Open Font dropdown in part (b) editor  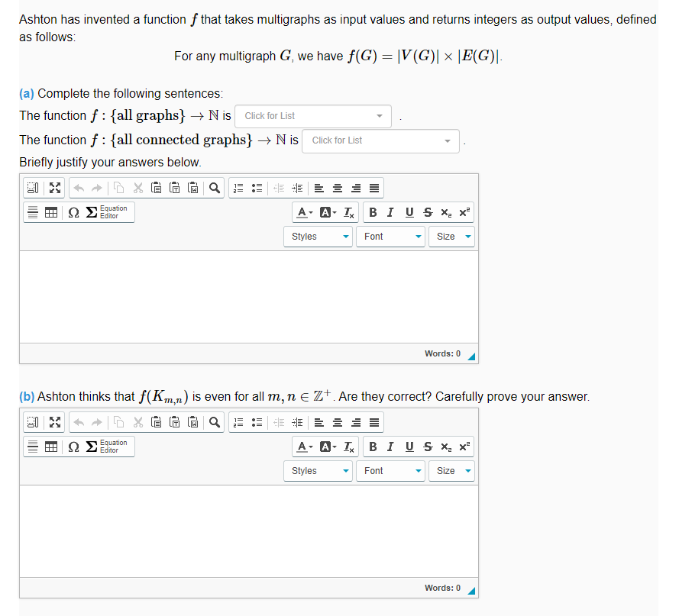pos(390,471)
